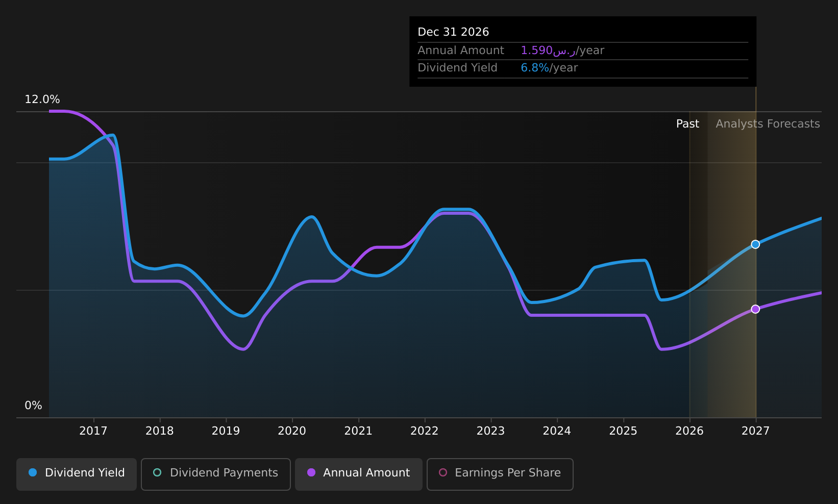This screenshot has height=504, width=838.
Task: Select the 2017 x-axis label
Action: tap(93, 431)
